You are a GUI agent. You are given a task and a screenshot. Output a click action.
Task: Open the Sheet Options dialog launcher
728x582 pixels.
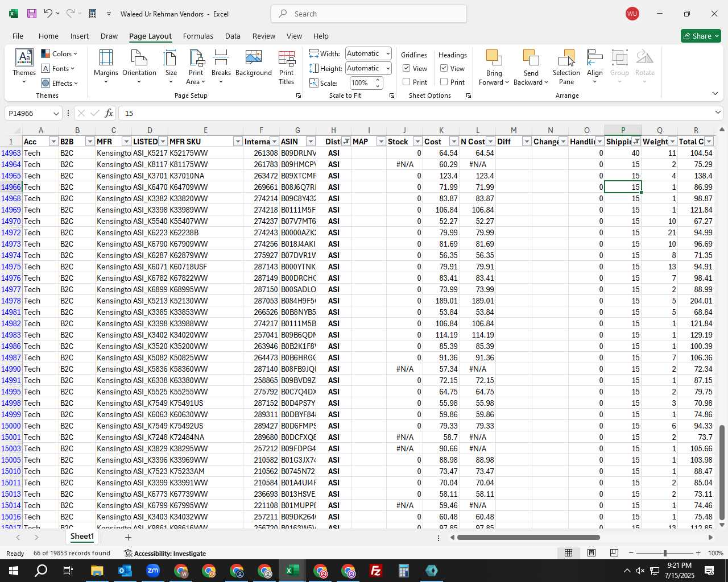tap(469, 96)
